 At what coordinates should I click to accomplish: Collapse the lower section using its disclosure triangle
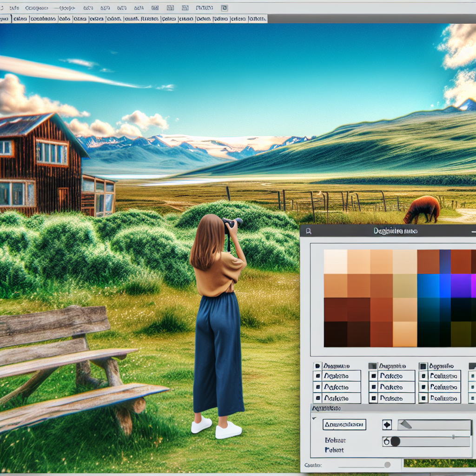(x=315, y=418)
